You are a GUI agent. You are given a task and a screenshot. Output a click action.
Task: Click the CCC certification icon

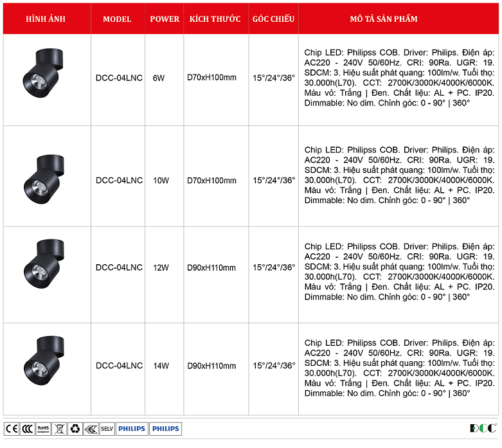click(x=27, y=429)
